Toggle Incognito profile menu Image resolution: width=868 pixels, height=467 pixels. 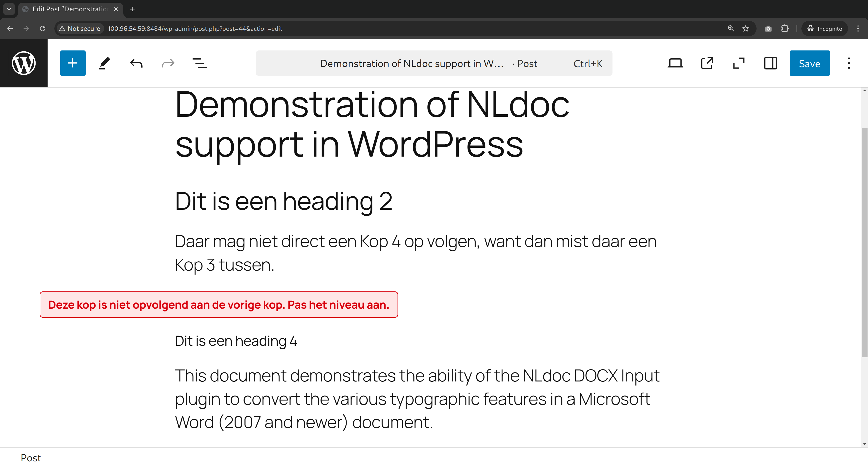coord(825,29)
